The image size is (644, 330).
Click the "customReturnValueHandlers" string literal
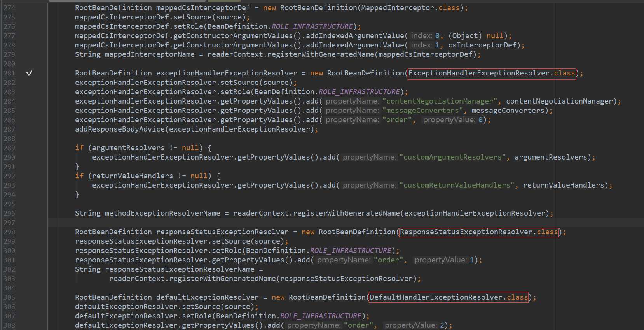[x=457, y=185]
